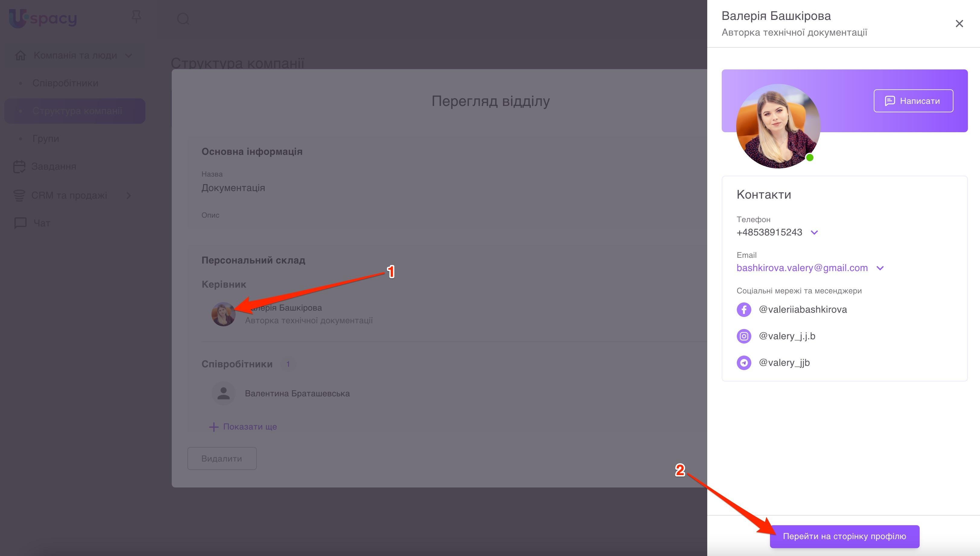Image resolution: width=980 pixels, height=556 pixels.
Task: Expand the email address dropdown
Action: pyautogui.click(x=880, y=268)
